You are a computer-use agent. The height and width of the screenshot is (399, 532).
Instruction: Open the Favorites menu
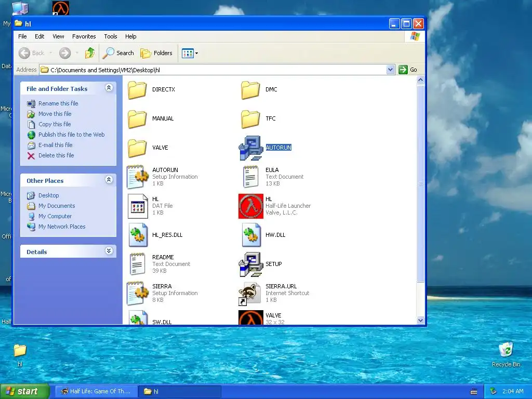[x=84, y=36]
